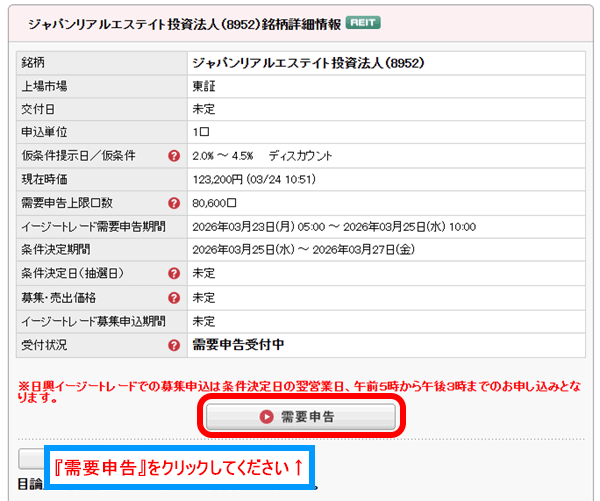Select the イージートレード需要申告期間 date range value
The height and width of the screenshot is (501, 600).
(x=334, y=227)
